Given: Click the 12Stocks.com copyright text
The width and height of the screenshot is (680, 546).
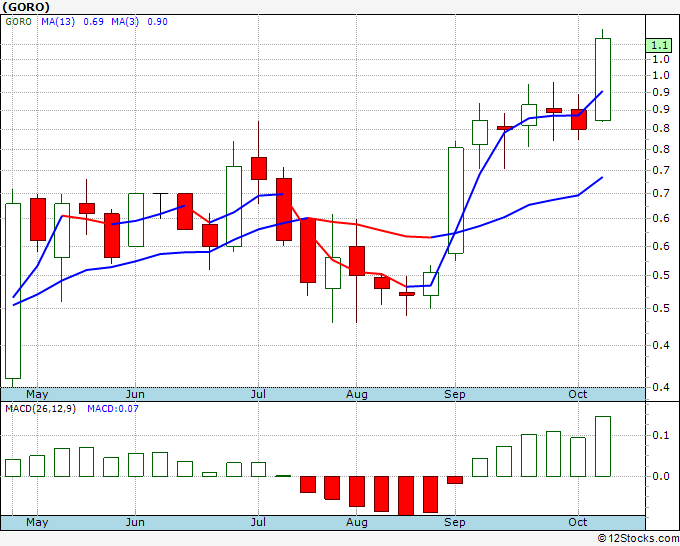Looking at the screenshot, I should point(638,538).
